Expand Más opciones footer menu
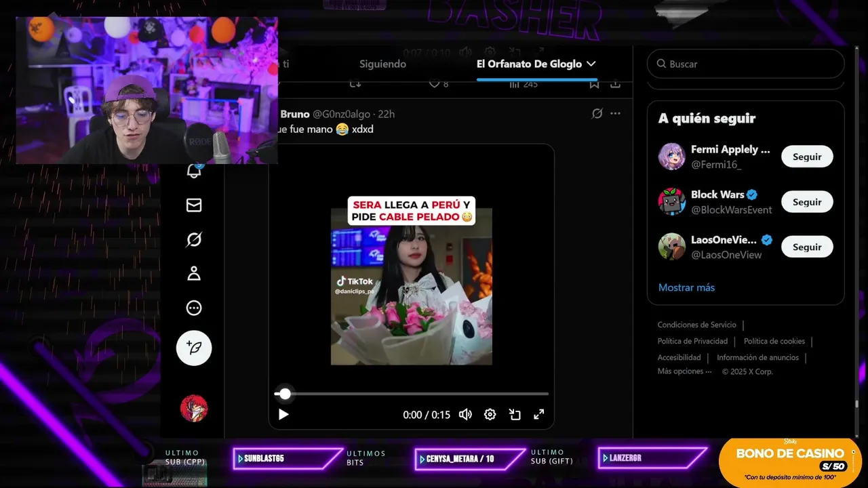The width and height of the screenshot is (868, 488). click(684, 371)
